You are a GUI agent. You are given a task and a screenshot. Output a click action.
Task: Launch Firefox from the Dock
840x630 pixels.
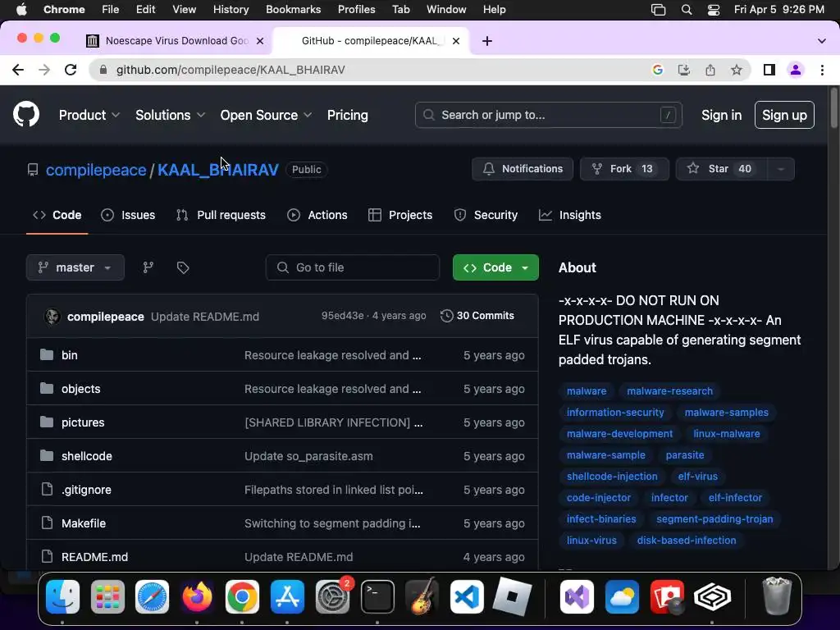(x=197, y=596)
